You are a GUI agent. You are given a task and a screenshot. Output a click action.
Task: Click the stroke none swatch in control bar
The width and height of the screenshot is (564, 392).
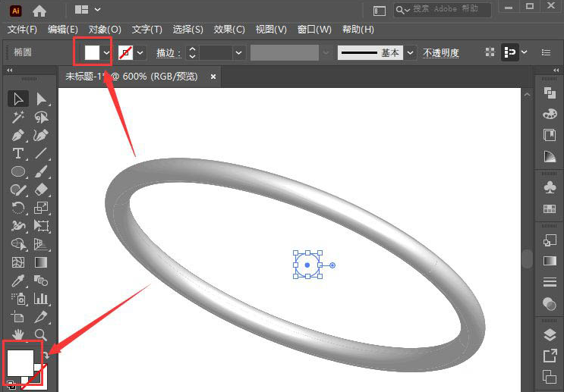coord(125,53)
